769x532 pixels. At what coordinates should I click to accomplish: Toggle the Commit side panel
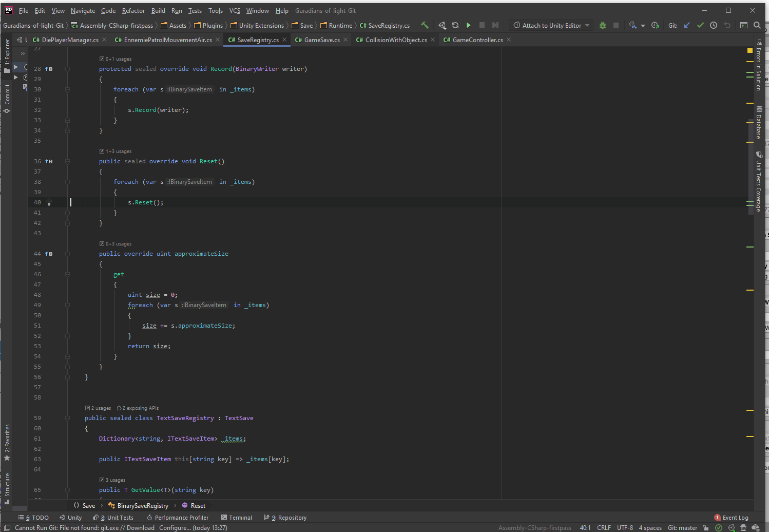pos(7,98)
